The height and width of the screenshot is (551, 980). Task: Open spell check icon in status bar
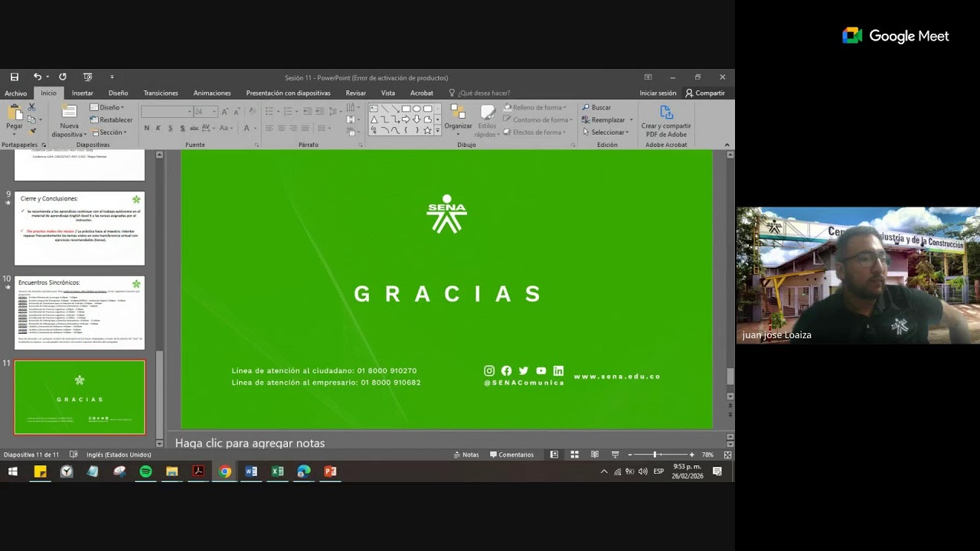(x=73, y=455)
